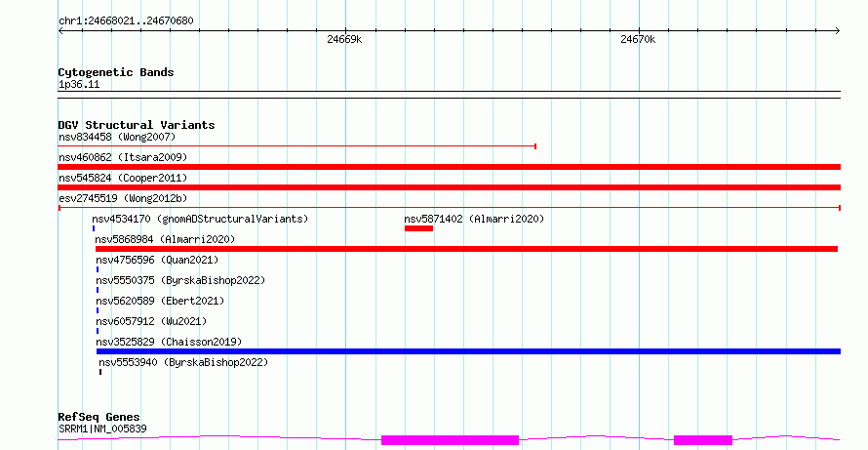This screenshot has width=868, height=450.
Task: Open variant nsv5868984 (Almarri2020) label
Action: point(165,239)
